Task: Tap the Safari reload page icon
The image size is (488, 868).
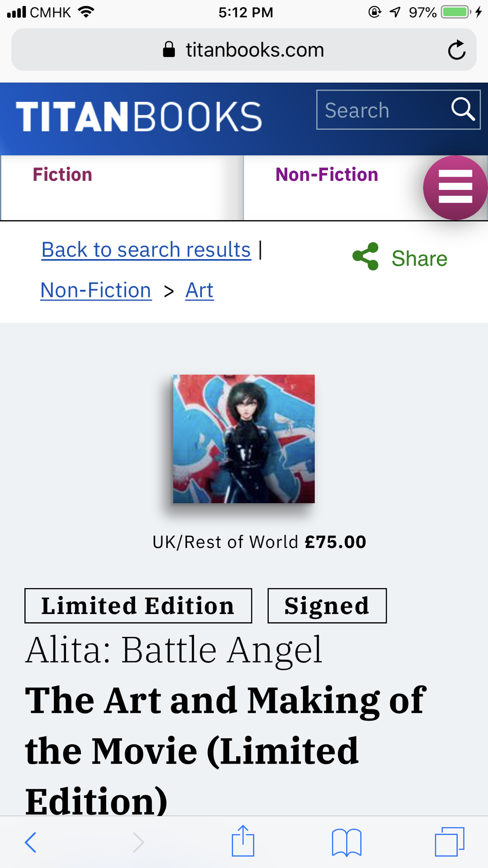Action: tap(456, 50)
